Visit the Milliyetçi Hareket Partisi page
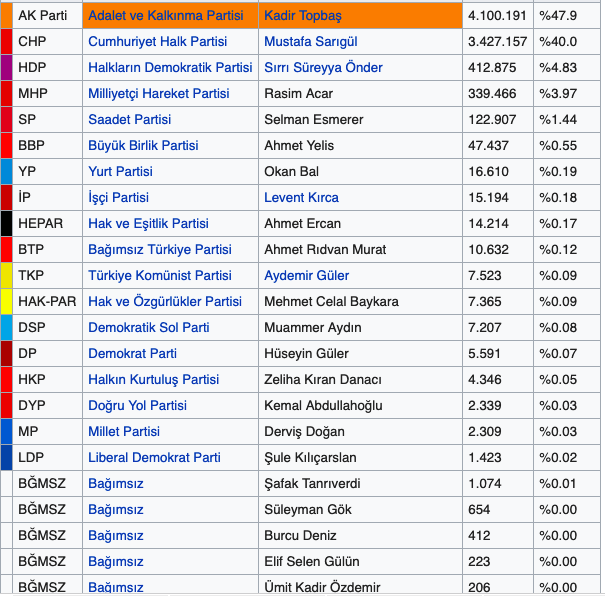Image resolution: width=605 pixels, height=596 pixels. coord(158,94)
